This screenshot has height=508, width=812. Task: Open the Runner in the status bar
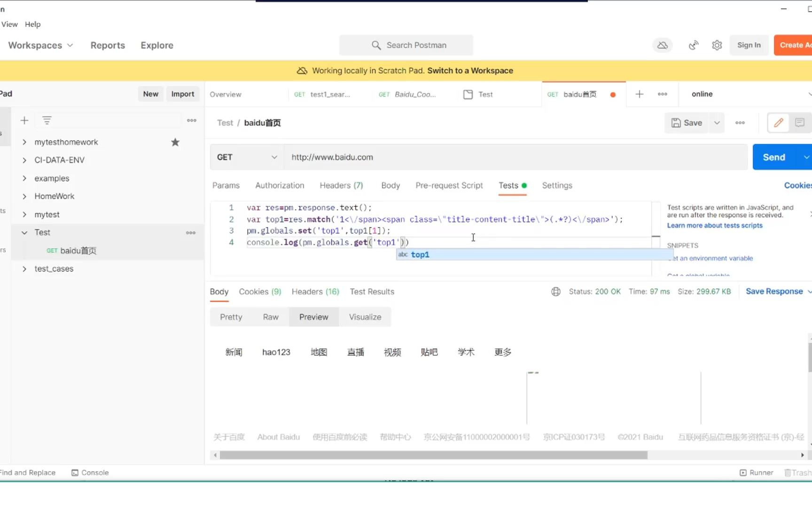click(756, 473)
